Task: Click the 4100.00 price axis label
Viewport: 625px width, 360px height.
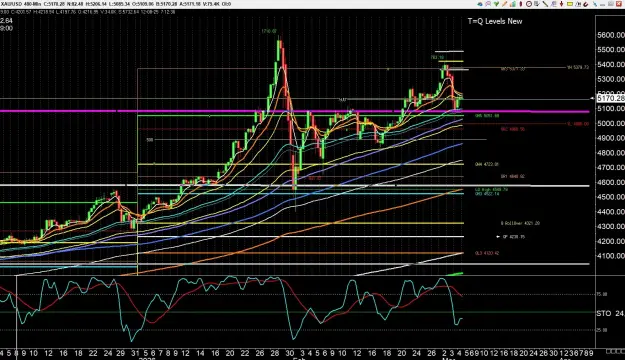Action: click(611, 256)
